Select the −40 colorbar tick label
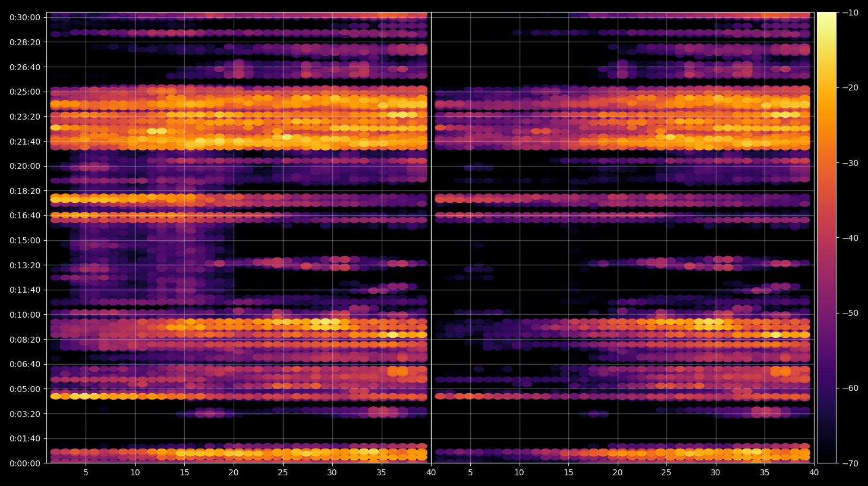This screenshot has height=486, width=868. [x=850, y=238]
